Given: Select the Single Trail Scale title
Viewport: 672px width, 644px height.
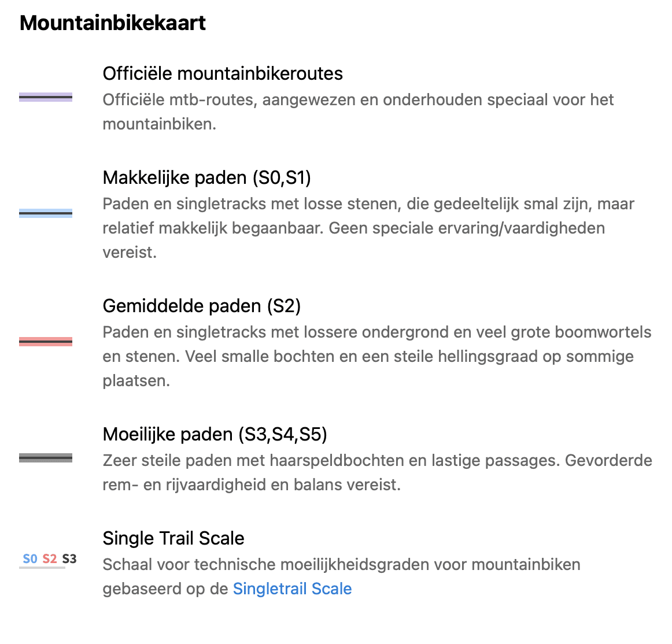Looking at the screenshot, I should (x=173, y=538).
